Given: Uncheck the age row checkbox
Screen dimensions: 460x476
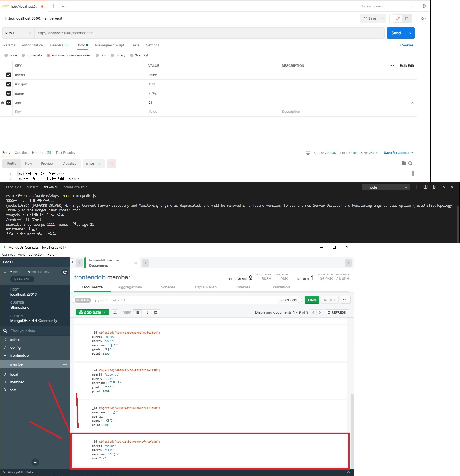Looking at the screenshot, I should [9, 103].
